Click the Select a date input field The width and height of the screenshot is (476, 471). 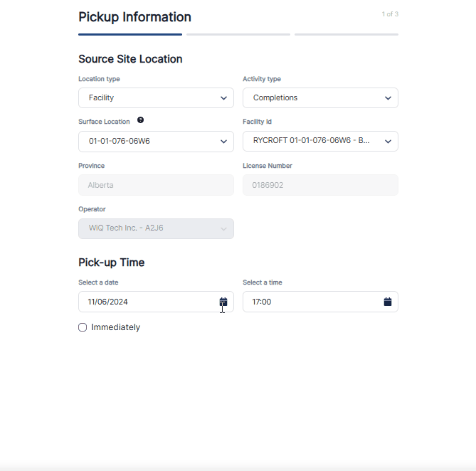[x=146, y=302]
